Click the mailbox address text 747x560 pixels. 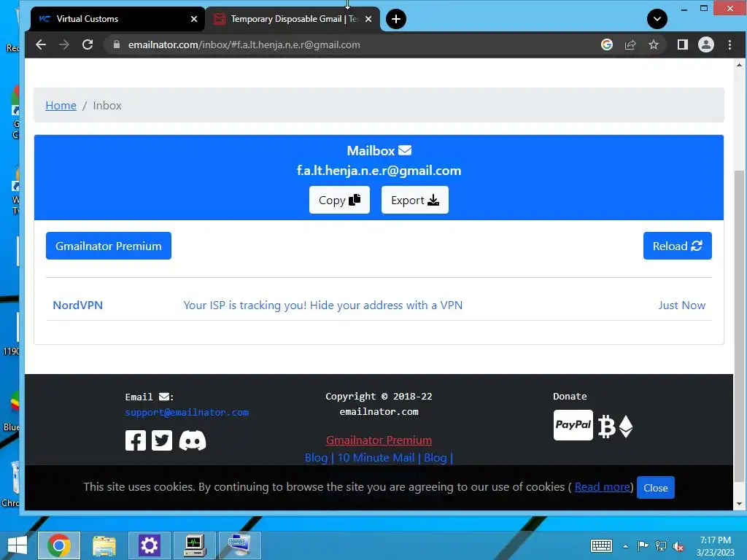379,171
